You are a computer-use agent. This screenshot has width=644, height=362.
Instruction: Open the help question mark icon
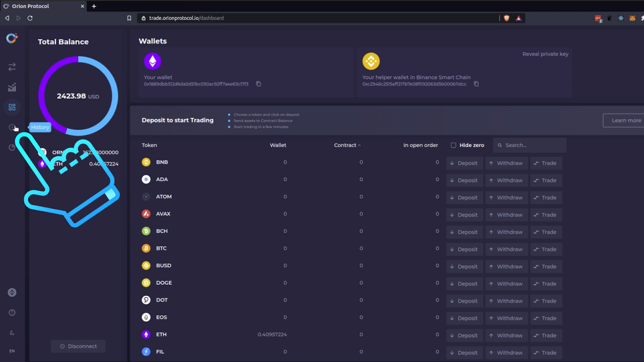click(12, 313)
